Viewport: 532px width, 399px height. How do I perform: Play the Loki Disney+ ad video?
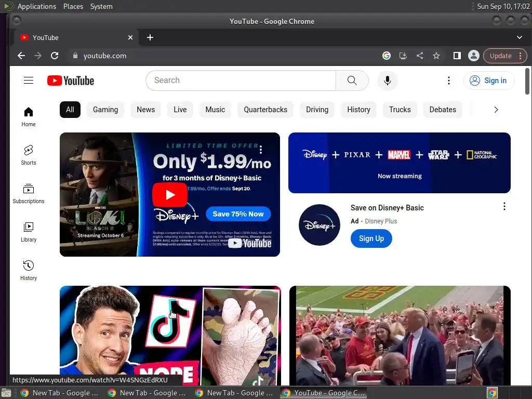(170, 194)
